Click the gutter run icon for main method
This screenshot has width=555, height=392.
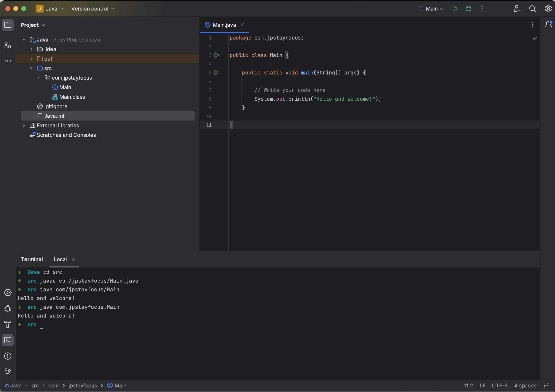217,72
